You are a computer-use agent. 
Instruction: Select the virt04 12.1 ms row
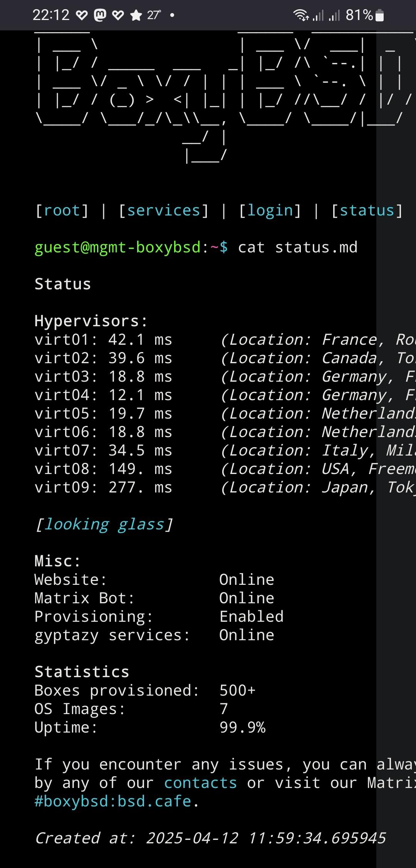pos(225,395)
